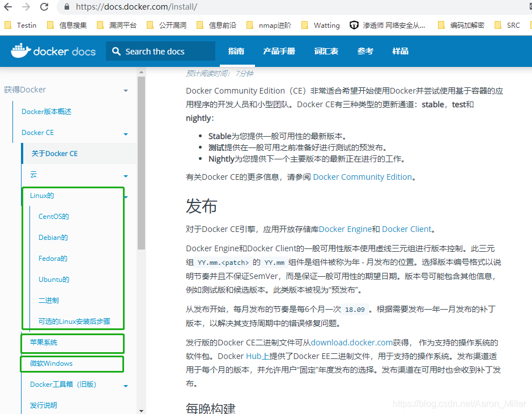Click the sidebar scrollbar thumb
The width and height of the screenshot is (532, 414).
click(x=142, y=163)
